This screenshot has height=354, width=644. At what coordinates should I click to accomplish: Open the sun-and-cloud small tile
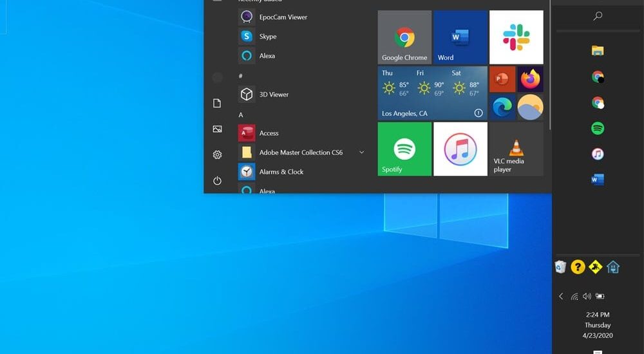[530, 107]
